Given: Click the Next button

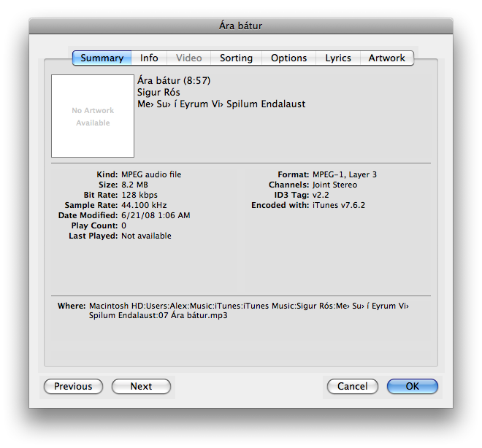Looking at the screenshot, I should tap(141, 386).
